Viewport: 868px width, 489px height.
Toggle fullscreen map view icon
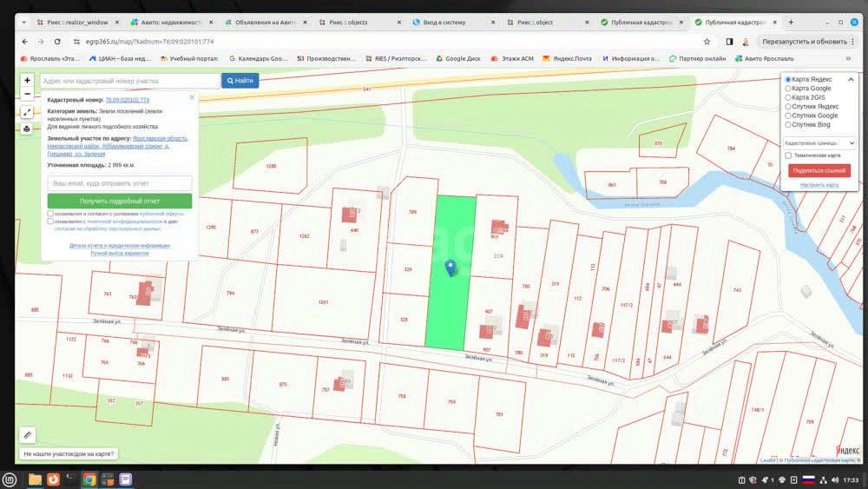point(27,112)
